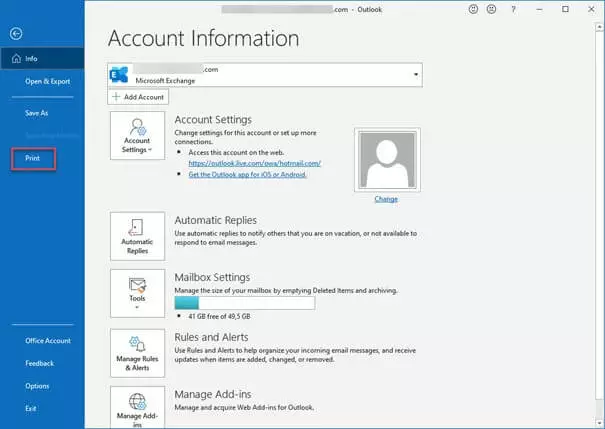Image resolution: width=605 pixels, height=429 pixels.
Task: Select Info in the sidebar
Action: [x=31, y=59]
